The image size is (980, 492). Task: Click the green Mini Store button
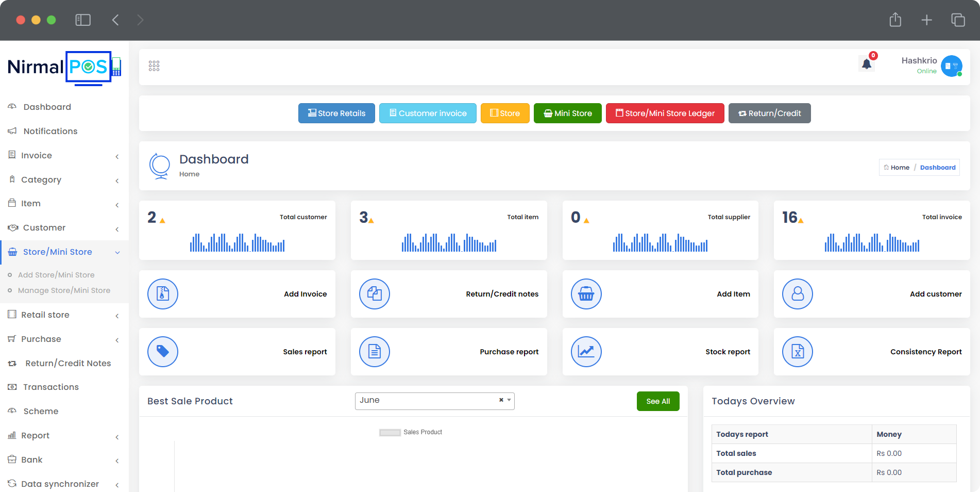point(568,113)
